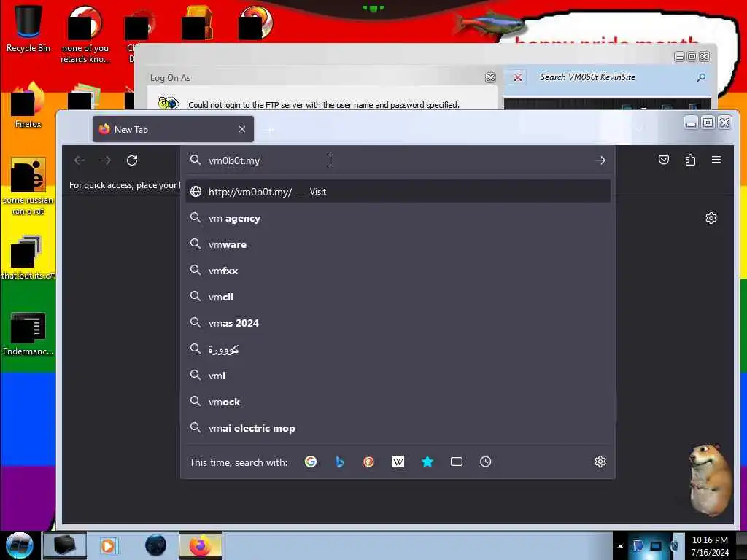Choose the Arabic text search suggestion
Viewport: 747px width, 560px height.
398,349
